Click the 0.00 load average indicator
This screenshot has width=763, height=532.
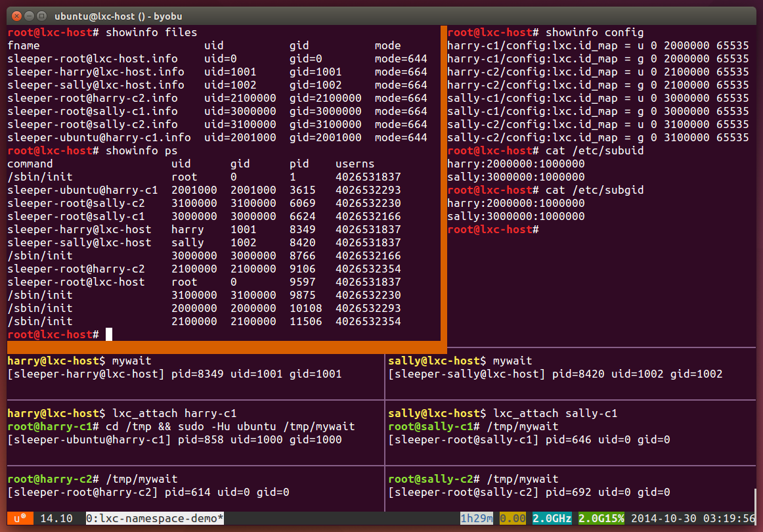click(512, 519)
